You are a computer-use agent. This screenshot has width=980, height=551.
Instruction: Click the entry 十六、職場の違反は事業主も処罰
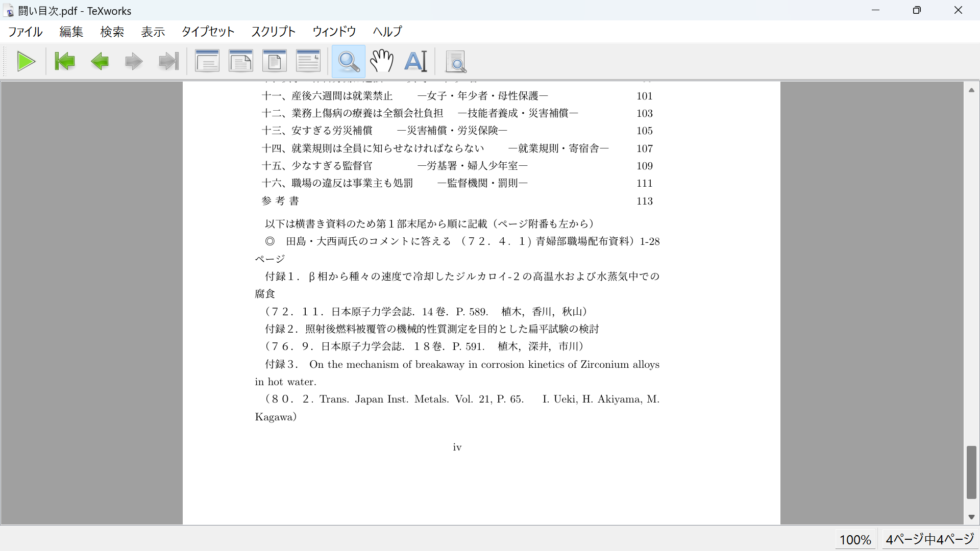(x=337, y=183)
